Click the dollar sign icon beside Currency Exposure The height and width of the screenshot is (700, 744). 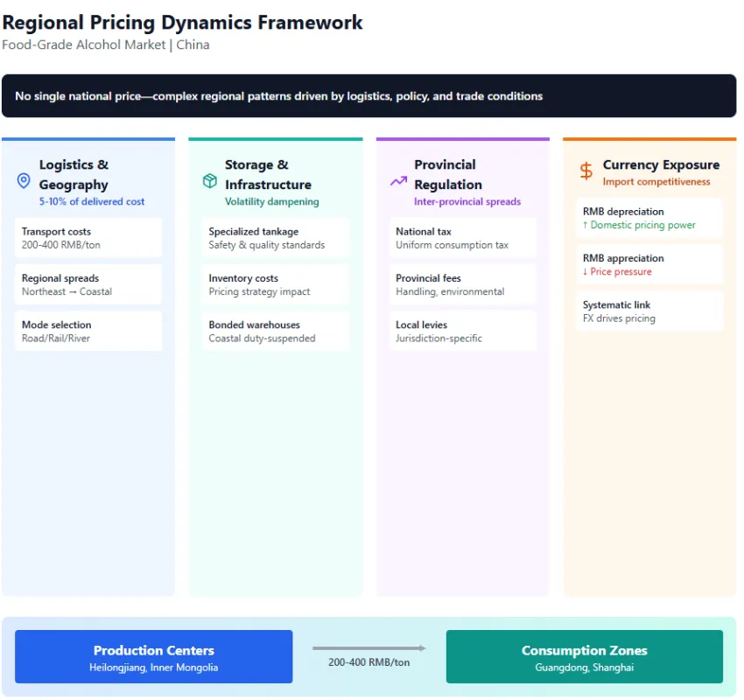(586, 171)
